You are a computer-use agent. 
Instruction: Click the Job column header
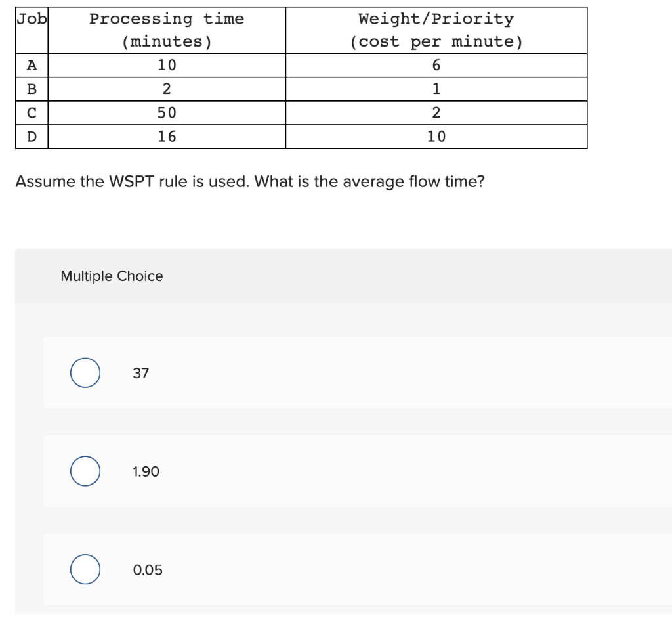(x=30, y=18)
